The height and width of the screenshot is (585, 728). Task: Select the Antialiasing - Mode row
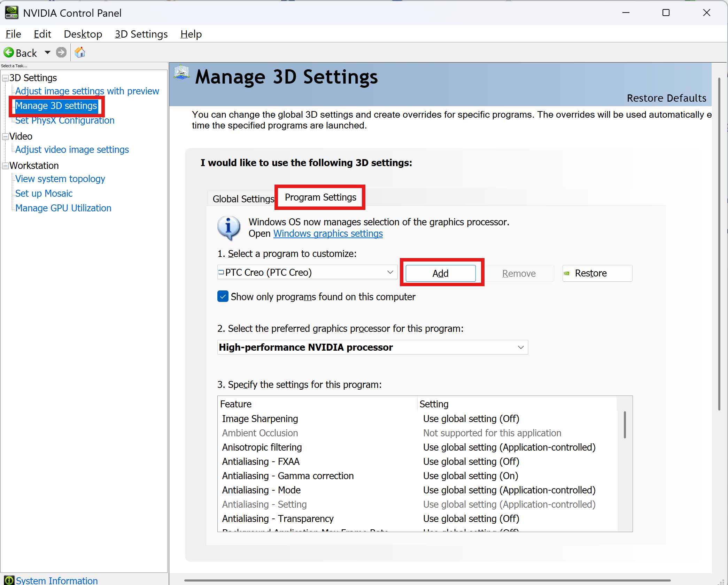[x=417, y=490]
